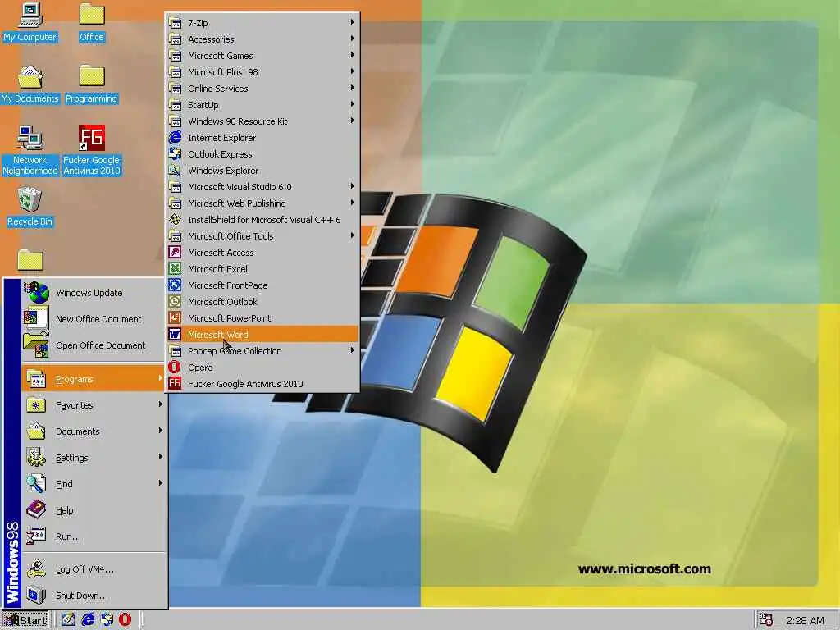840x630 pixels.
Task: Open Microsoft Office Tools menu entry
Action: [x=262, y=235]
